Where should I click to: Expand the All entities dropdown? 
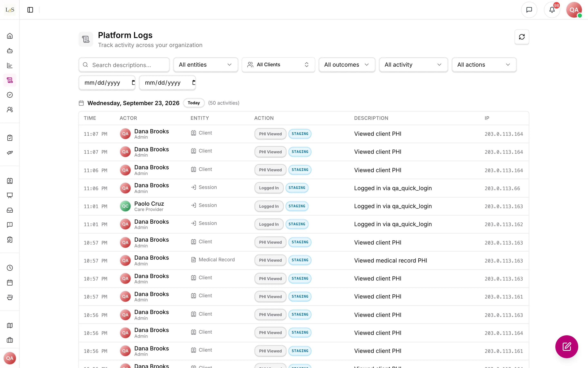tap(206, 65)
